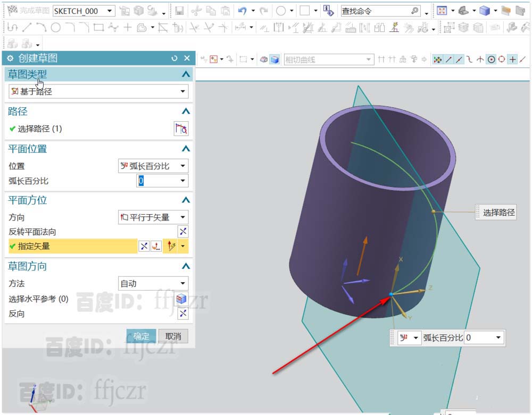Click the Quick Extend tool icon
This screenshot has height=415, width=532.
[x=209, y=28]
